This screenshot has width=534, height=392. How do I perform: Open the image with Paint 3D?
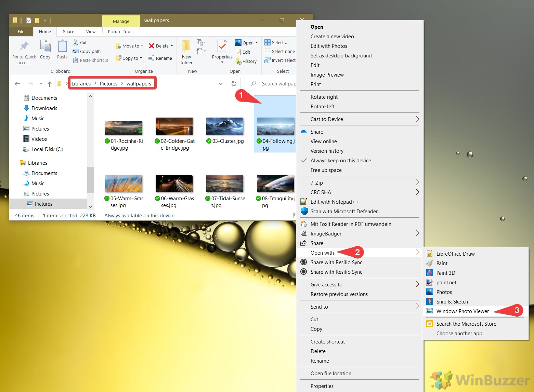[x=445, y=273]
